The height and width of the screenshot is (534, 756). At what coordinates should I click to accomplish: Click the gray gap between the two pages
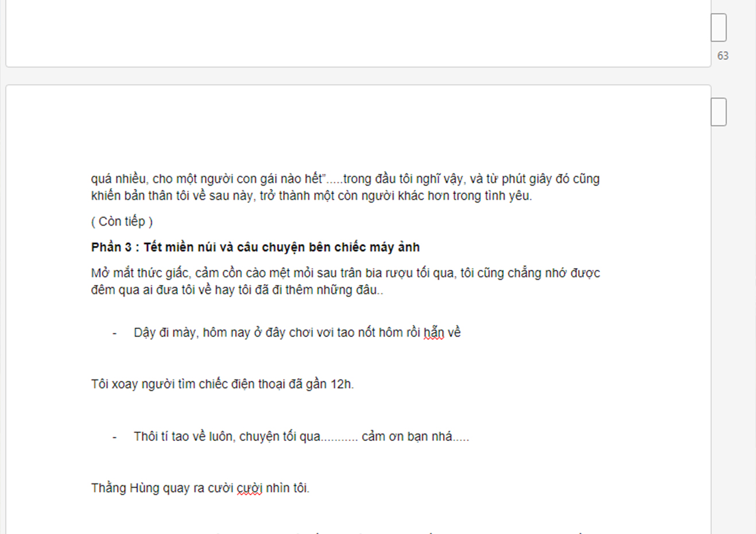[344, 76]
